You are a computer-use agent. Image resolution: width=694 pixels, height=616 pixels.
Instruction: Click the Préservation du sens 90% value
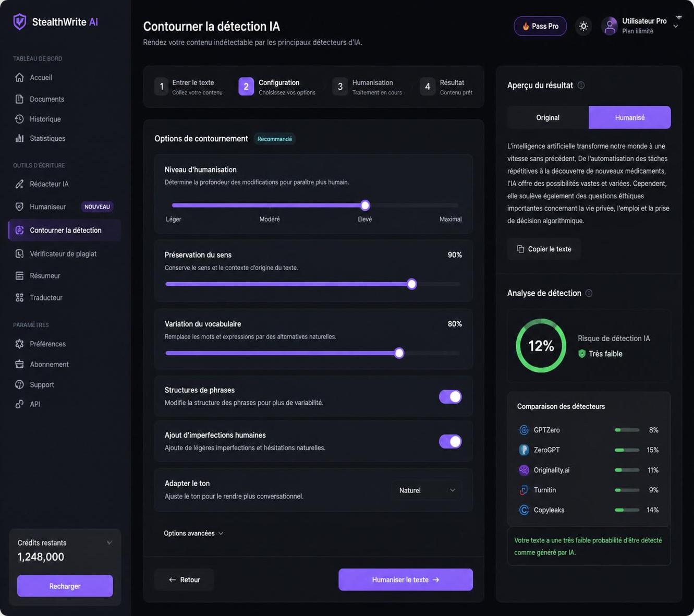(455, 255)
